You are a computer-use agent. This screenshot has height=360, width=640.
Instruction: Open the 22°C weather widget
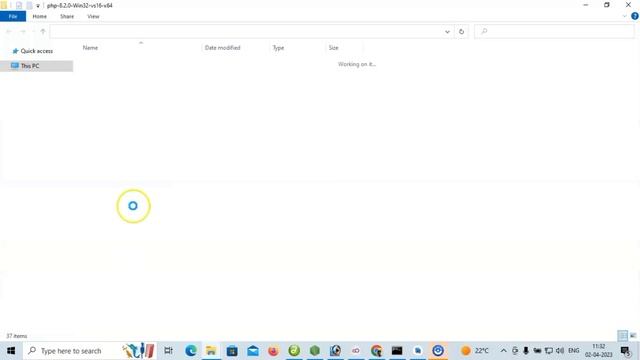click(475, 351)
